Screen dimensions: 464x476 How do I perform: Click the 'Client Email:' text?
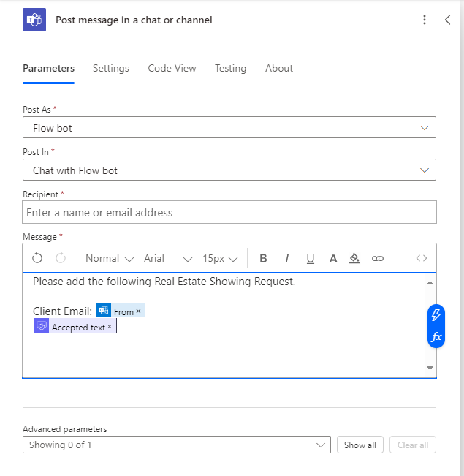[62, 311]
